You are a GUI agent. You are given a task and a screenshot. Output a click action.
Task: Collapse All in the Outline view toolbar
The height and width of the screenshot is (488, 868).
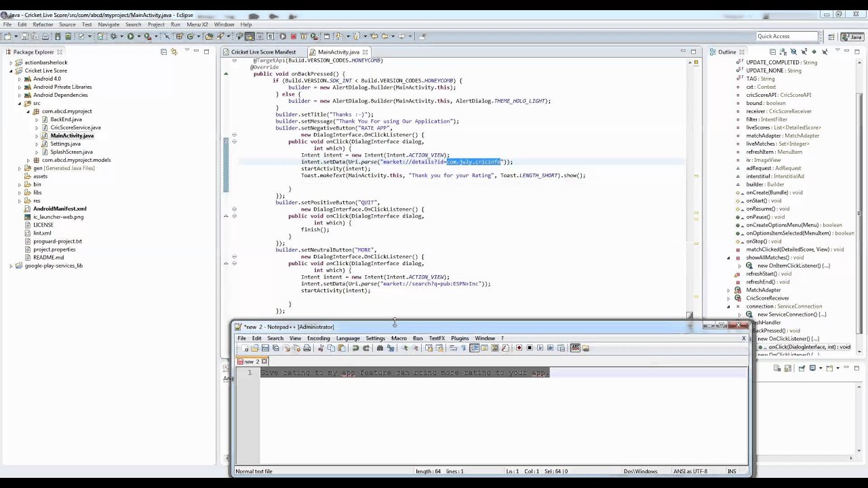point(773,52)
